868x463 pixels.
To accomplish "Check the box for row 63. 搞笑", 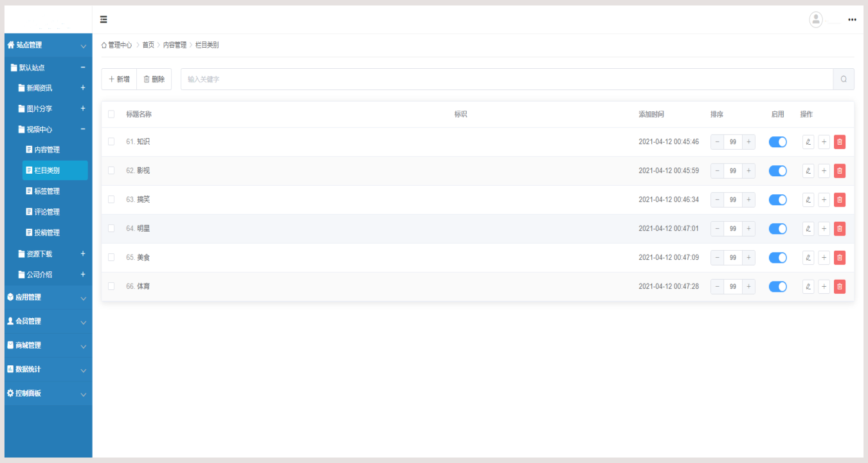I will tap(111, 199).
